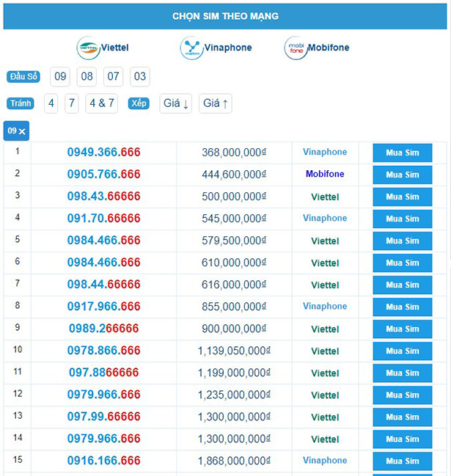This screenshot has height=476, width=451.
Task: Click Mua Sim for 097.8866666
Action: 403,373
